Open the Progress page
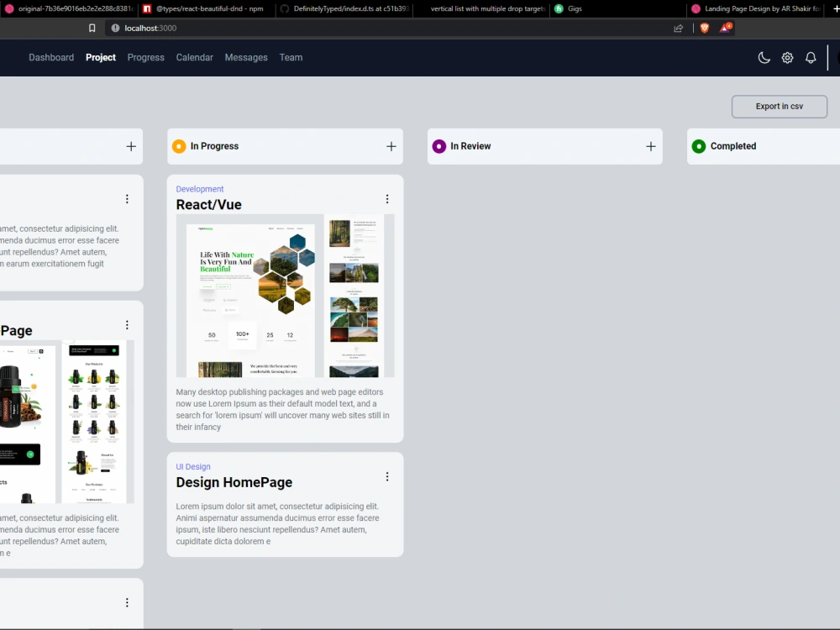Image resolution: width=840 pixels, height=630 pixels. (x=145, y=57)
